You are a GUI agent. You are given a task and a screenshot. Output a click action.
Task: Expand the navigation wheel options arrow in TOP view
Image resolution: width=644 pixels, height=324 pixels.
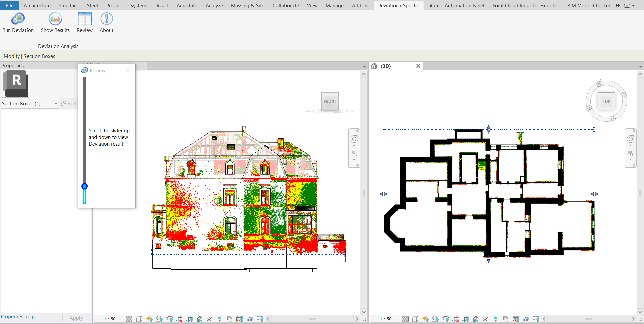tap(631, 146)
